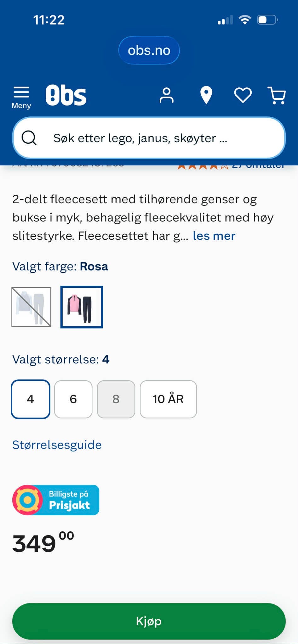Tap the search magnifier icon
298x644 pixels.
pyautogui.click(x=29, y=138)
